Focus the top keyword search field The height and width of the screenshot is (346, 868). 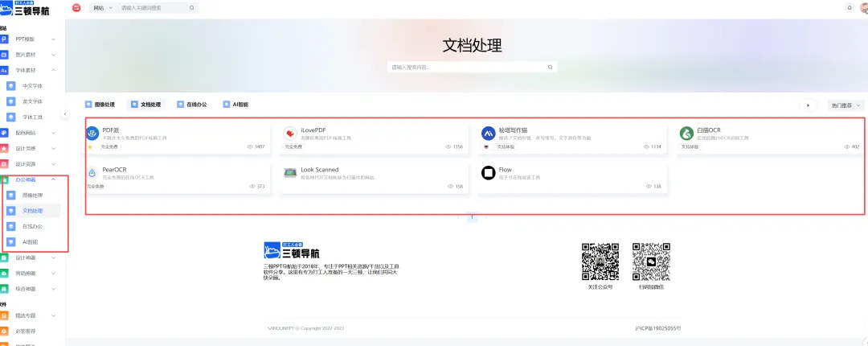point(154,8)
